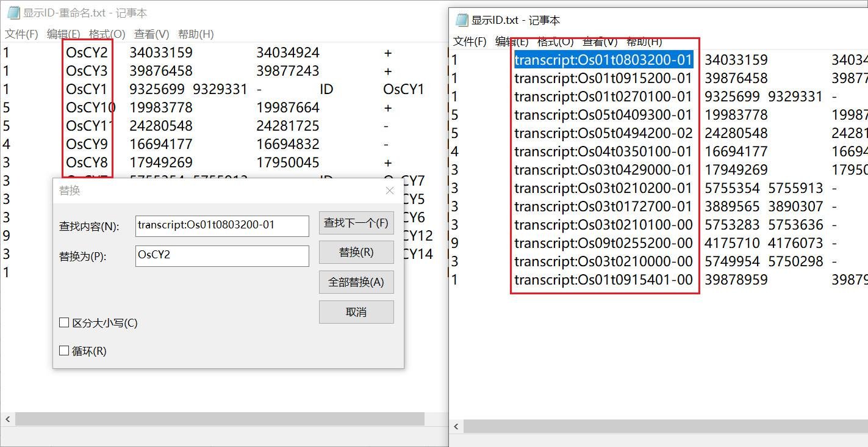Enable the 区分大小写(C) checkbox

pyautogui.click(x=64, y=322)
